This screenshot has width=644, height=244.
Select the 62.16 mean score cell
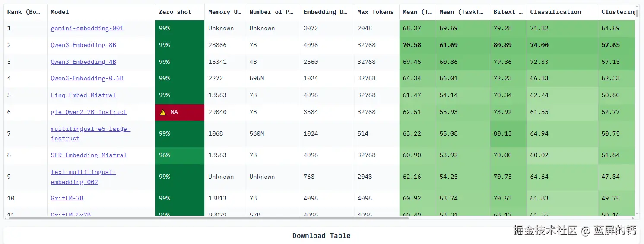(x=418, y=177)
